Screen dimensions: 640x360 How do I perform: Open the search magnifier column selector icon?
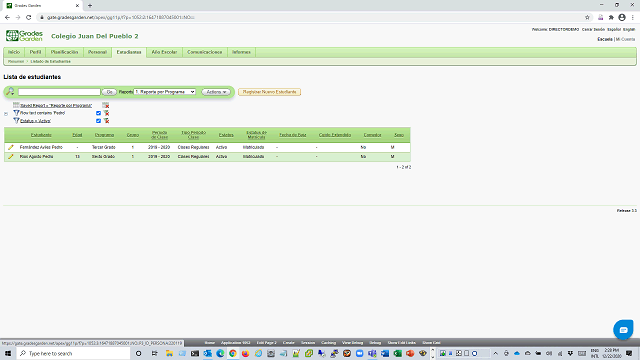click(10, 92)
